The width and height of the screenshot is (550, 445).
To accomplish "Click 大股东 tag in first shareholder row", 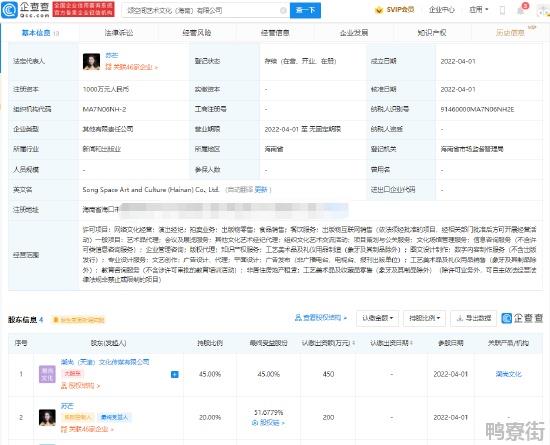I will point(72,373).
